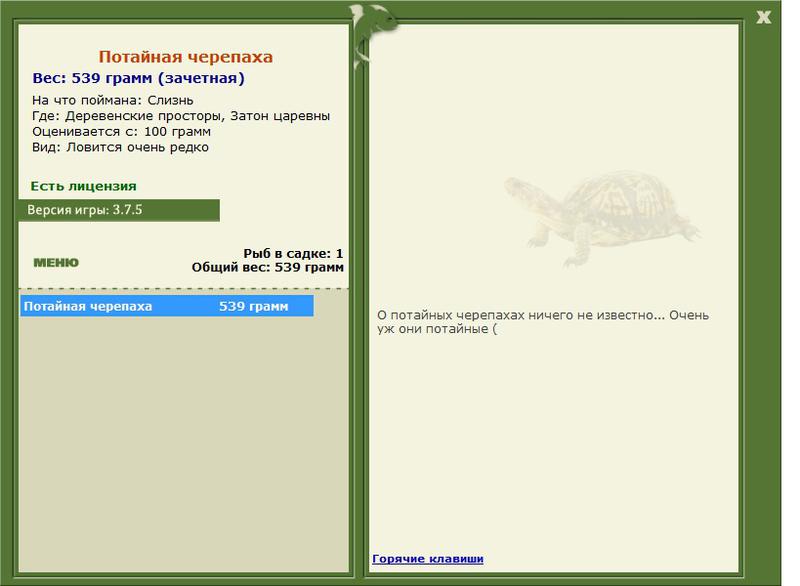Click the Потайная черепаха title heading
The width and height of the screenshot is (800, 586).
click(x=186, y=57)
